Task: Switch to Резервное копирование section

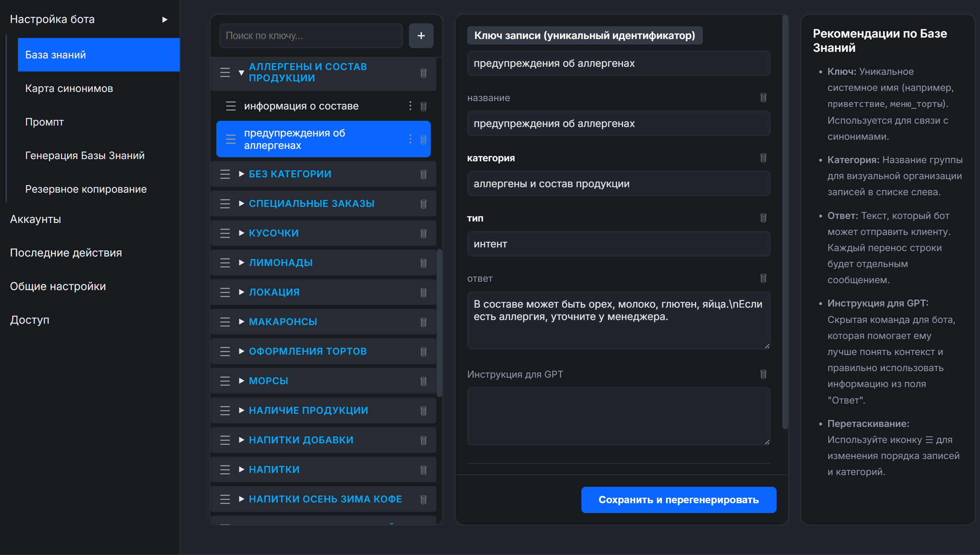Action: pos(85,189)
